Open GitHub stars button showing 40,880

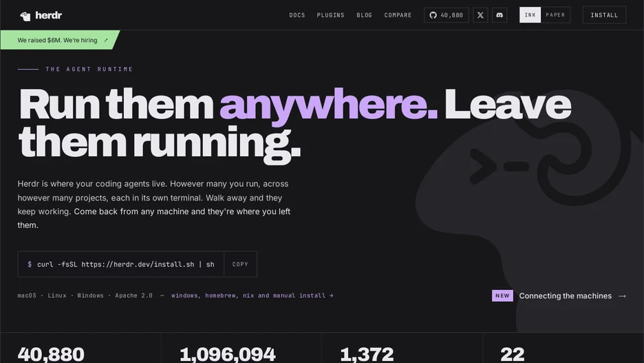(446, 15)
